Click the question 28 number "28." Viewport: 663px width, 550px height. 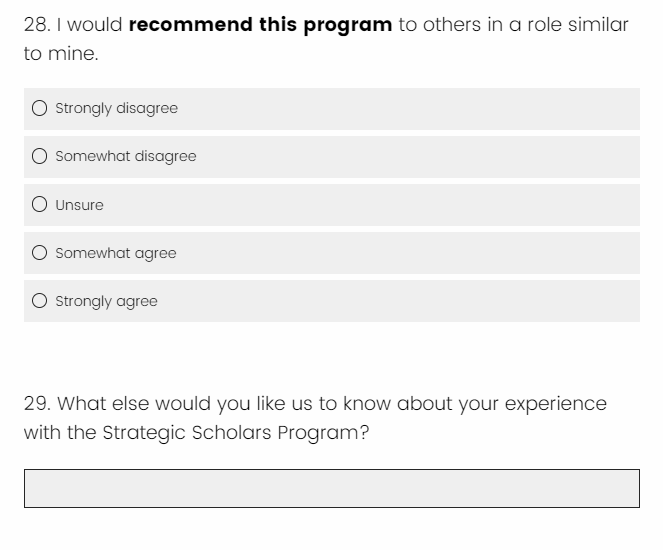click(x=37, y=24)
